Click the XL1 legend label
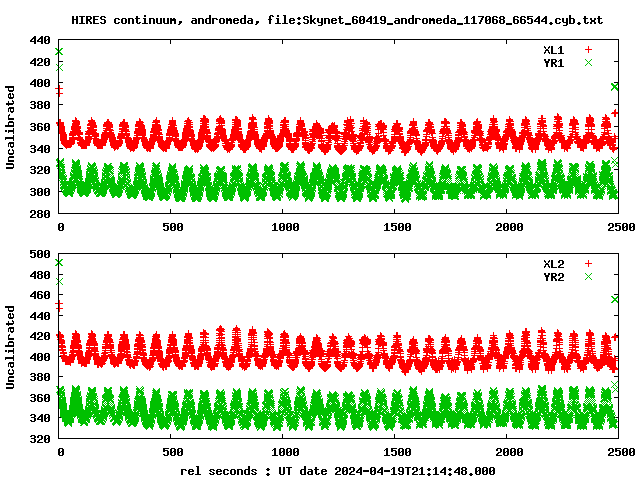 (x=553, y=49)
